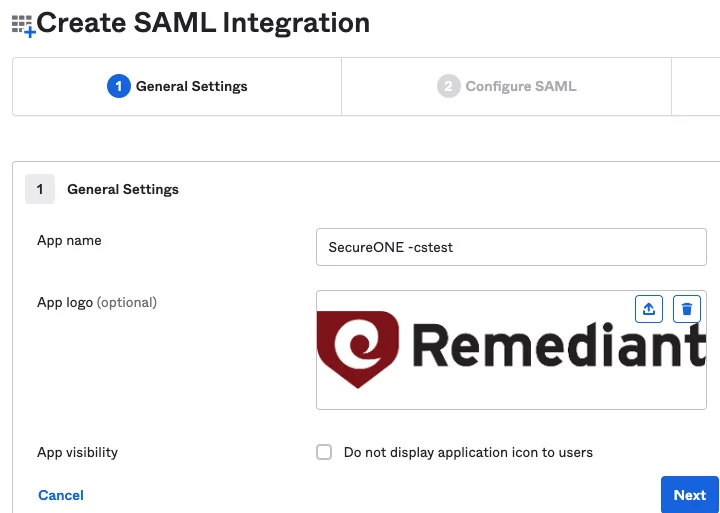Cancel the SAML integration setup
Screen dimensions: 720x513
click(x=61, y=495)
